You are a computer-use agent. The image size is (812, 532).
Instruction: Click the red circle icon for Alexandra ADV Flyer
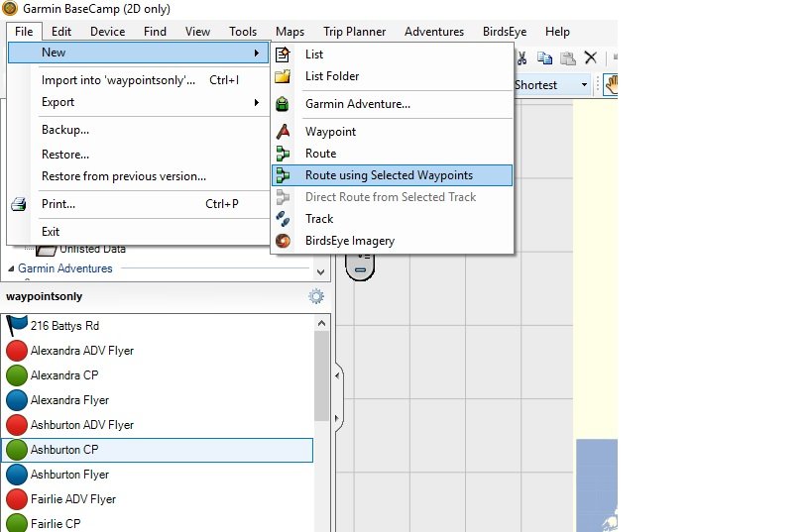pos(17,351)
